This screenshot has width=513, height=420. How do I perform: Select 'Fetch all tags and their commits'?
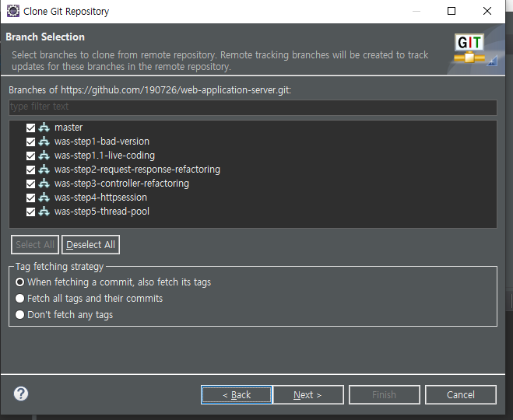point(20,299)
